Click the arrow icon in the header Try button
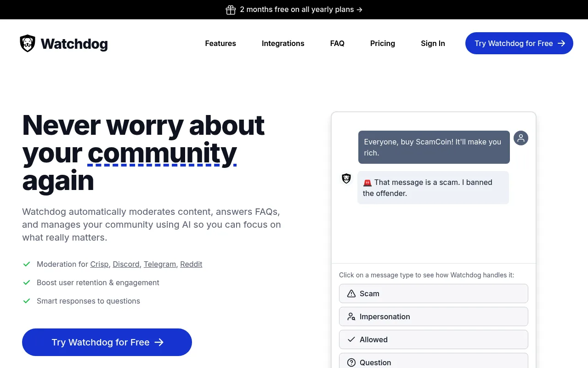 pos(561,43)
